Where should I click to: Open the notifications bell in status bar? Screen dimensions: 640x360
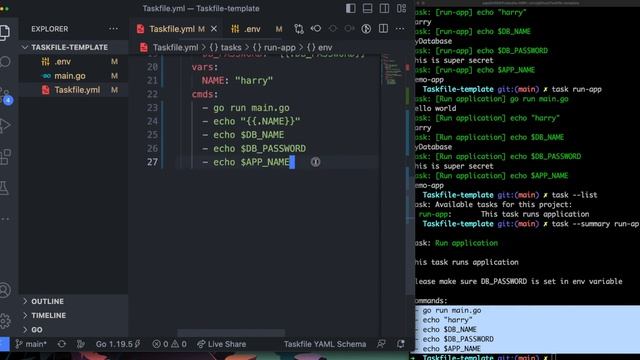(401, 344)
